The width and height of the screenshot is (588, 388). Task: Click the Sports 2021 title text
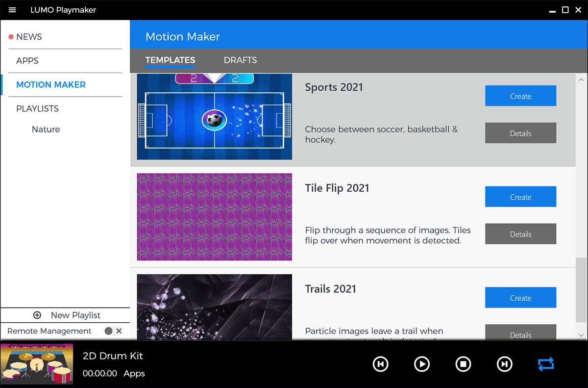click(x=334, y=87)
